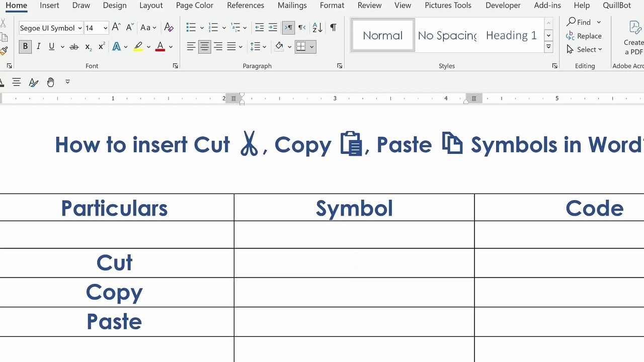This screenshot has height=362, width=644.
Task: Increase paragraph indent
Action: point(273,28)
